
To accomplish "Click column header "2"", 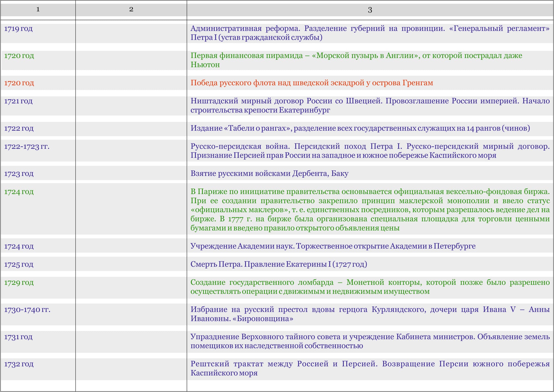I will coord(131,9).
